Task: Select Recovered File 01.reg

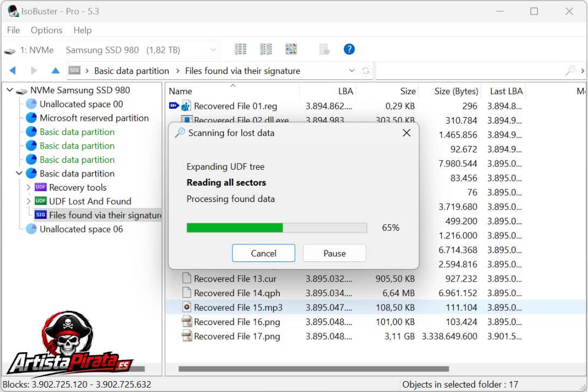Action: tap(236, 106)
